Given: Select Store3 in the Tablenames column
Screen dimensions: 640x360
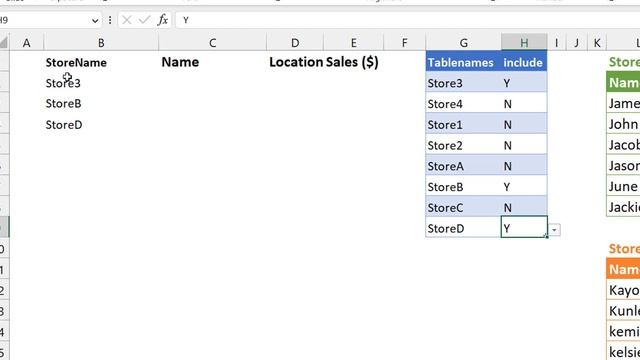Looking at the screenshot, I should click(x=463, y=83).
